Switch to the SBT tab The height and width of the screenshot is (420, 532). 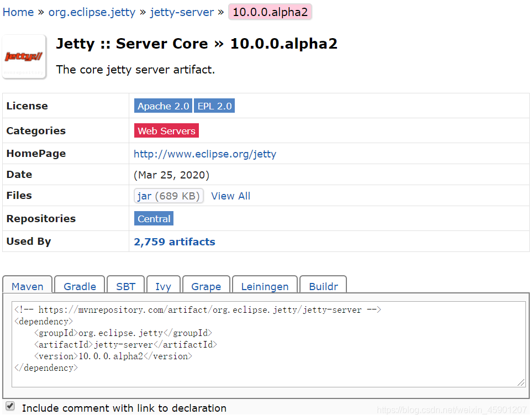126,285
